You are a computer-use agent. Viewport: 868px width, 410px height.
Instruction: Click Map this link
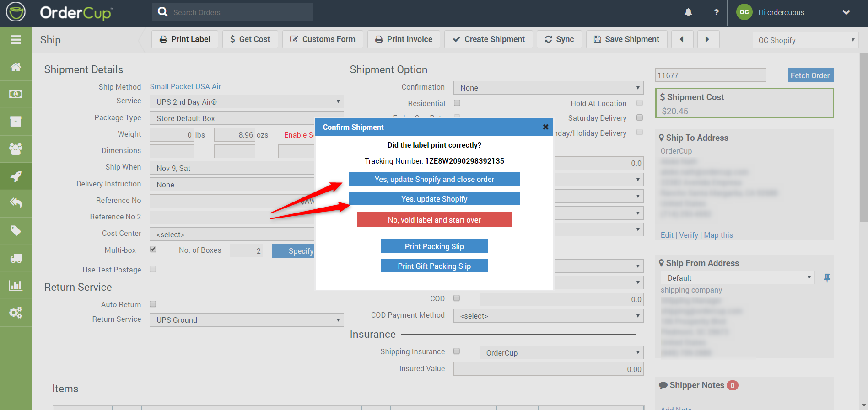point(718,235)
